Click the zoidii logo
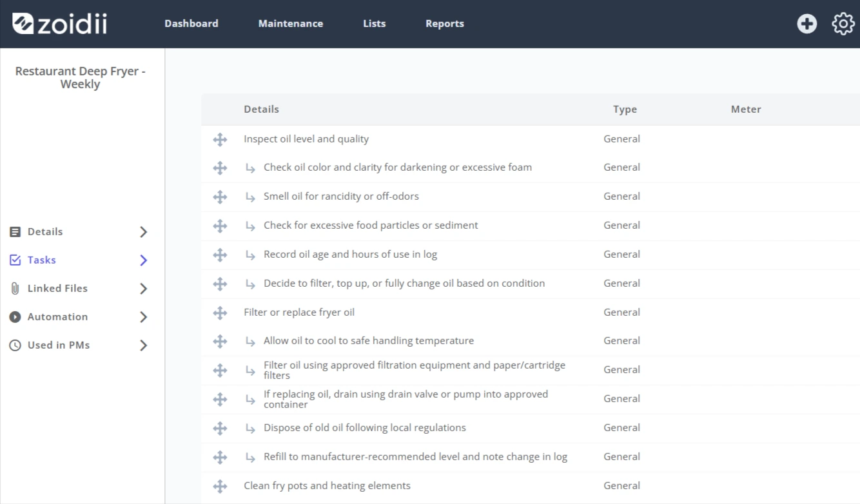Screen dimensions: 860x504 click(x=60, y=24)
